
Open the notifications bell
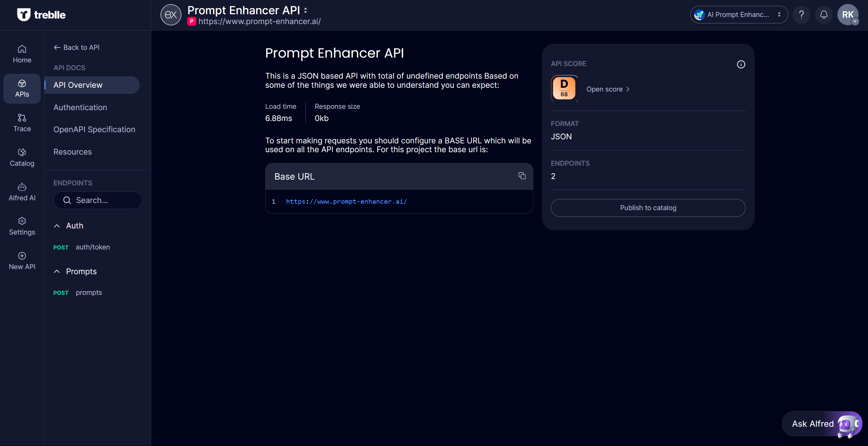[x=824, y=15]
